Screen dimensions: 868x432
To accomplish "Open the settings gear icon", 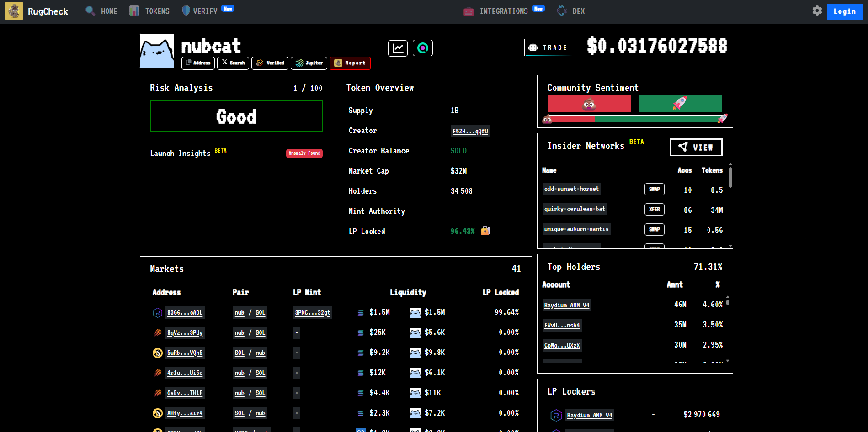I will point(817,11).
